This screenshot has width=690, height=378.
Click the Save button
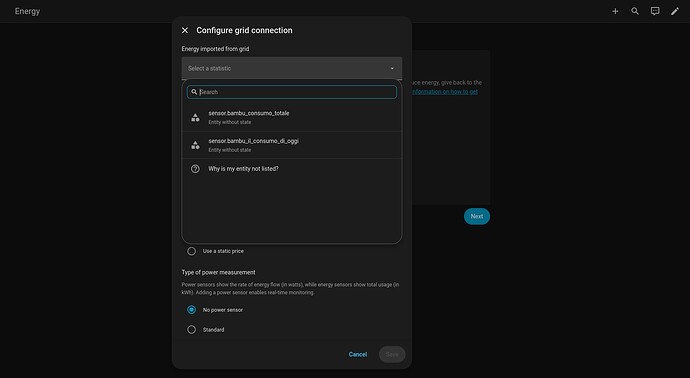click(x=392, y=354)
